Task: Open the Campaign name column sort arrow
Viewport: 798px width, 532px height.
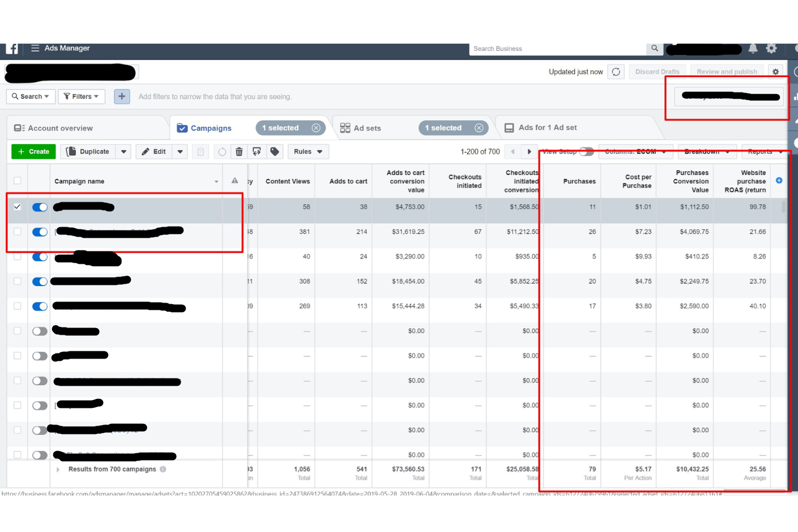Action: (x=216, y=182)
